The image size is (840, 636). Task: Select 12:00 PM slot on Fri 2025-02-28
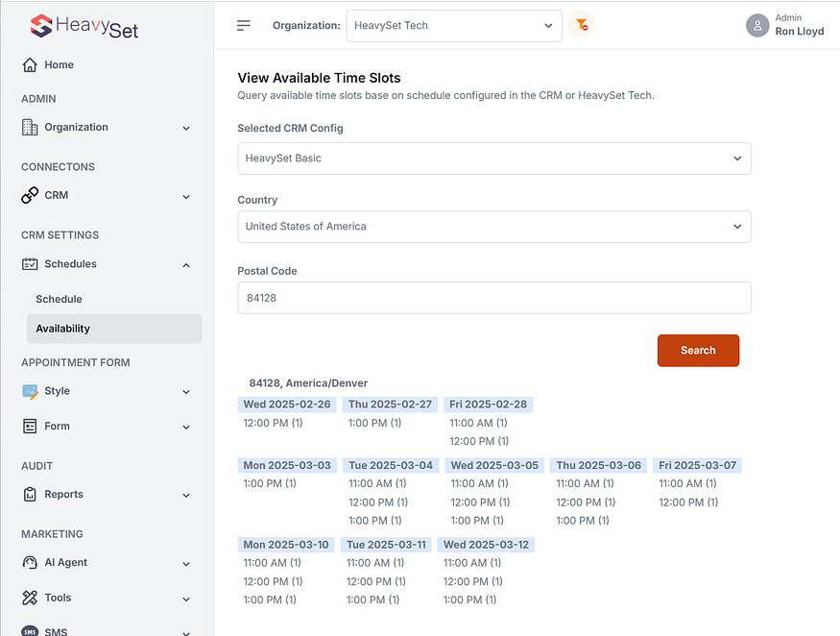point(479,441)
